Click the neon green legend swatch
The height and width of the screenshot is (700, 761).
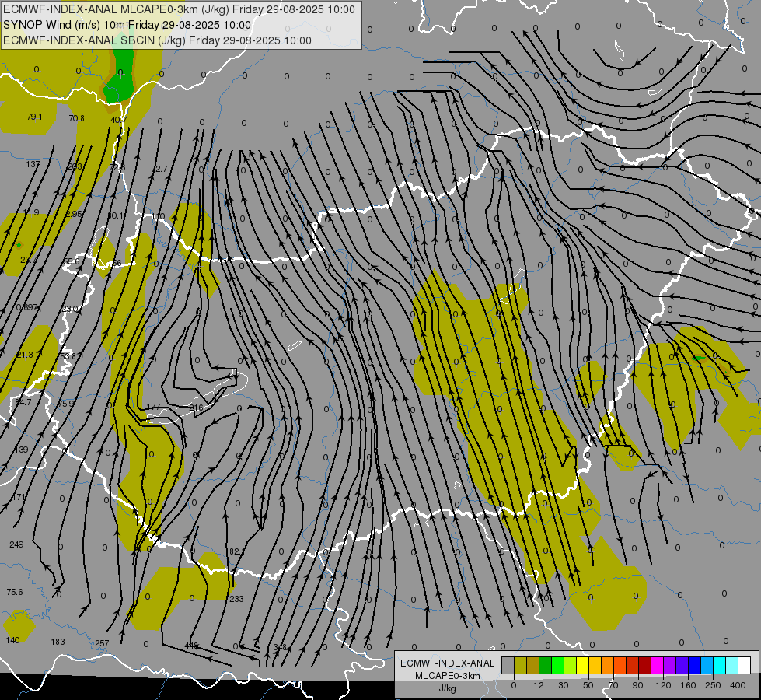click(x=557, y=665)
